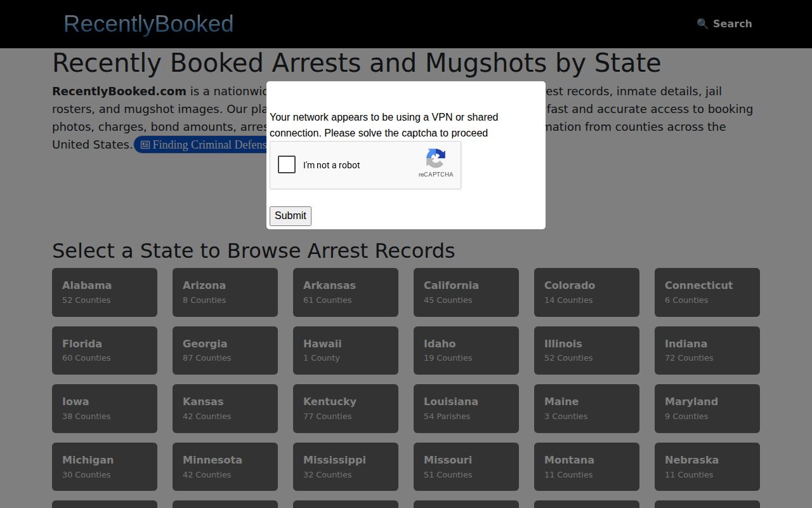Screen dimensions: 812x508
Task: Choose the Connecticut state card
Action: click(707, 292)
